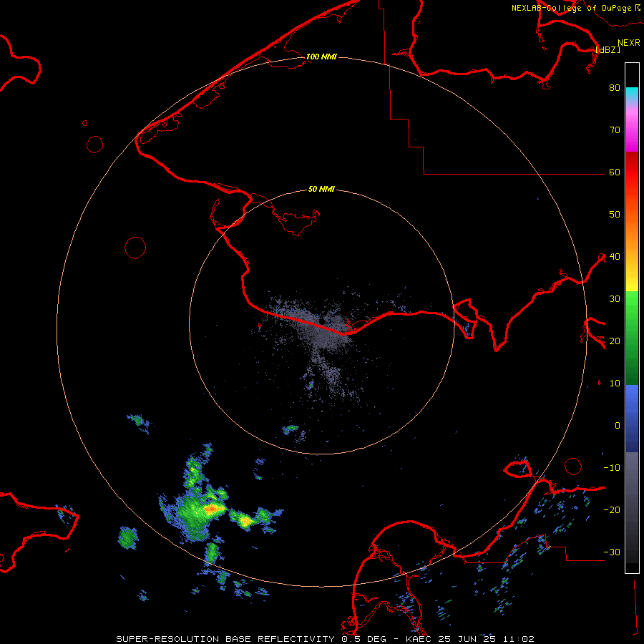Click the reflectivity color scale bar
Viewport: 644px width, 644px height.
point(632,318)
